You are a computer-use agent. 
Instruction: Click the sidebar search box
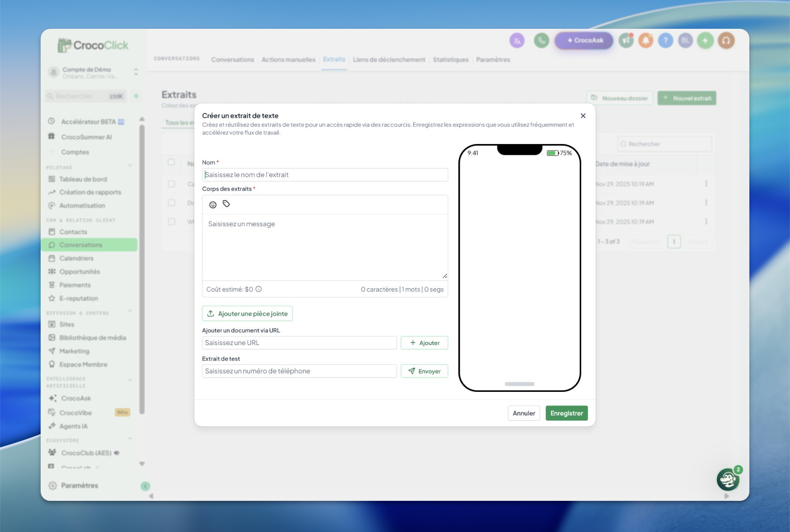86,96
